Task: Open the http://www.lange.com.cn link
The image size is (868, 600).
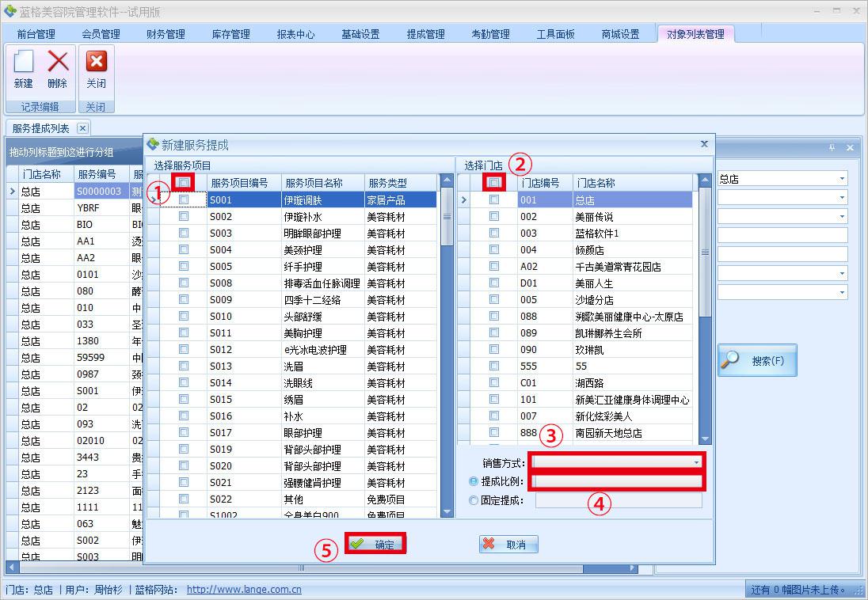Action: coord(244,590)
